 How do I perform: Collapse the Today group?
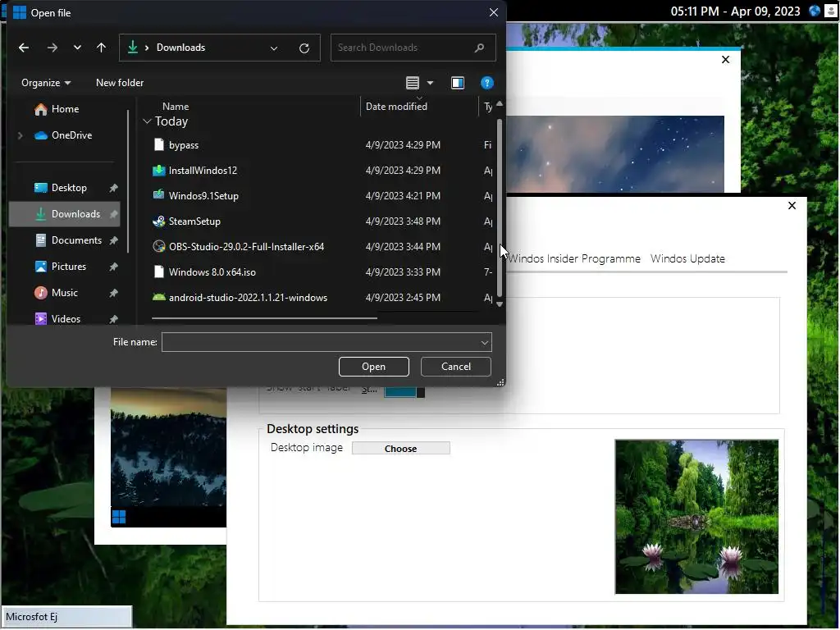coord(148,121)
